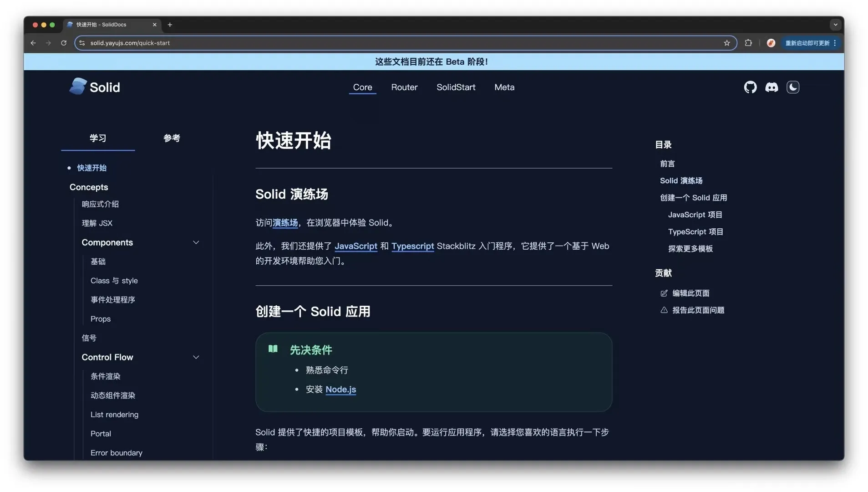Toggle the site theme with the moon icon
The width and height of the screenshot is (868, 492).
(x=792, y=87)
